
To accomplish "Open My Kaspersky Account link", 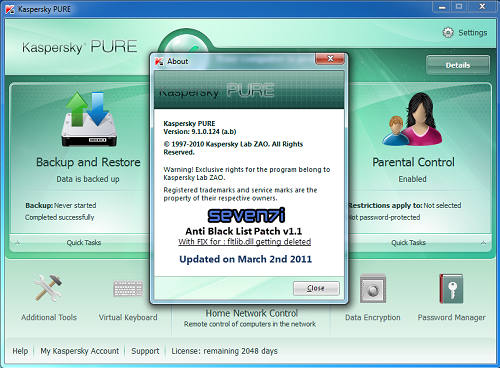I will click(79, 351).
